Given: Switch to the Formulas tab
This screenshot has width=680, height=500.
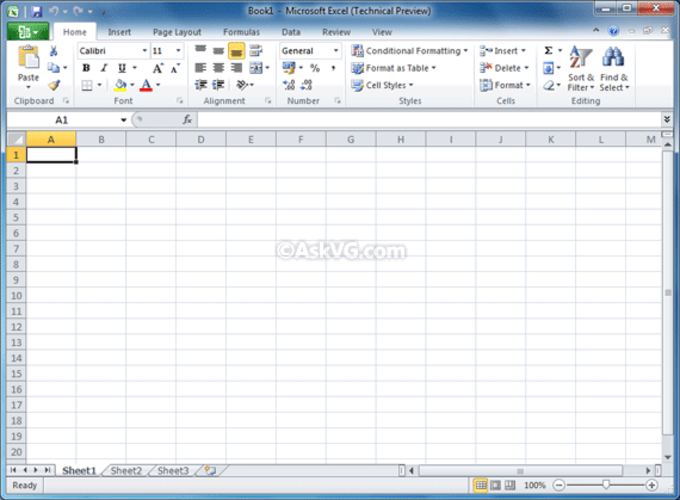Looking at the screenshot, I should [241, 32].
